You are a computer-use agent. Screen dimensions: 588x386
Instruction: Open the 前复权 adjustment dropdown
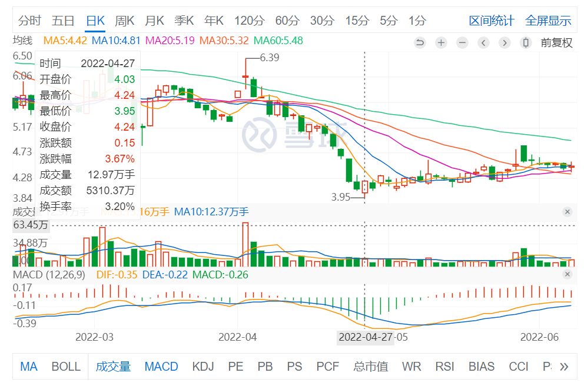click(x=556, y=42)
